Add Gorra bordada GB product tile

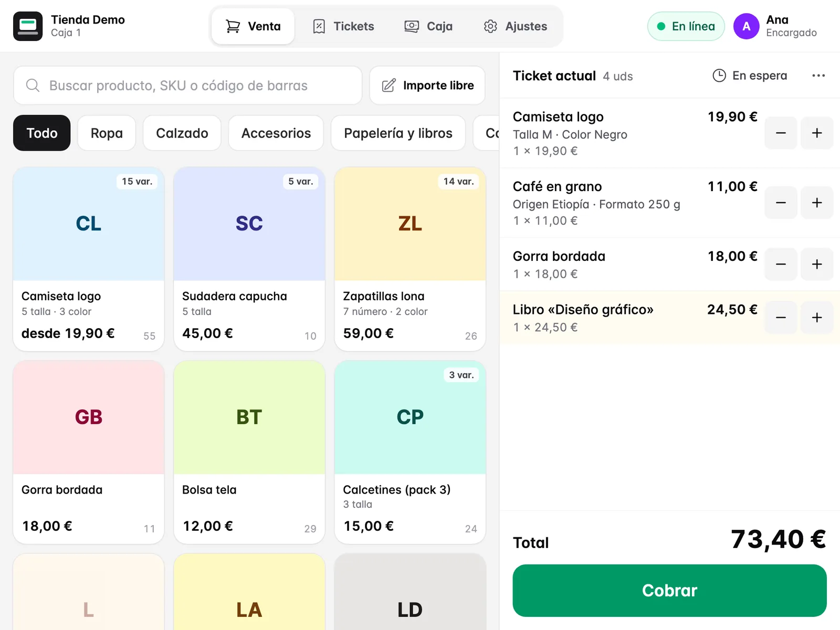[x=89, y=453]
